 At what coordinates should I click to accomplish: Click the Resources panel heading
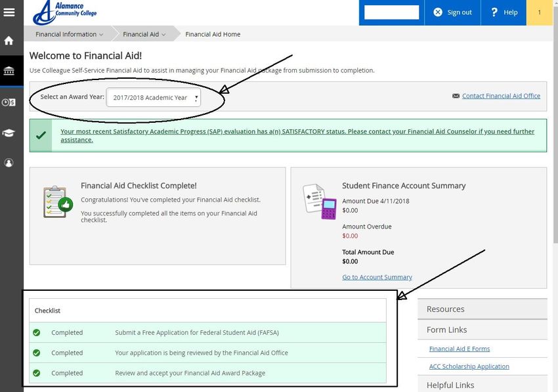tap(483, 309)
